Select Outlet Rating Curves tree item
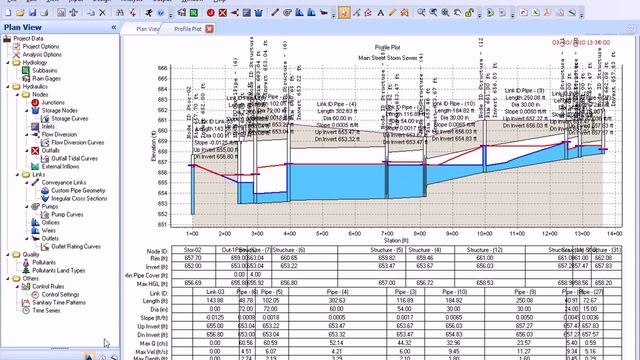This screenshot has height=360, width=640. [x=76, y=247]
